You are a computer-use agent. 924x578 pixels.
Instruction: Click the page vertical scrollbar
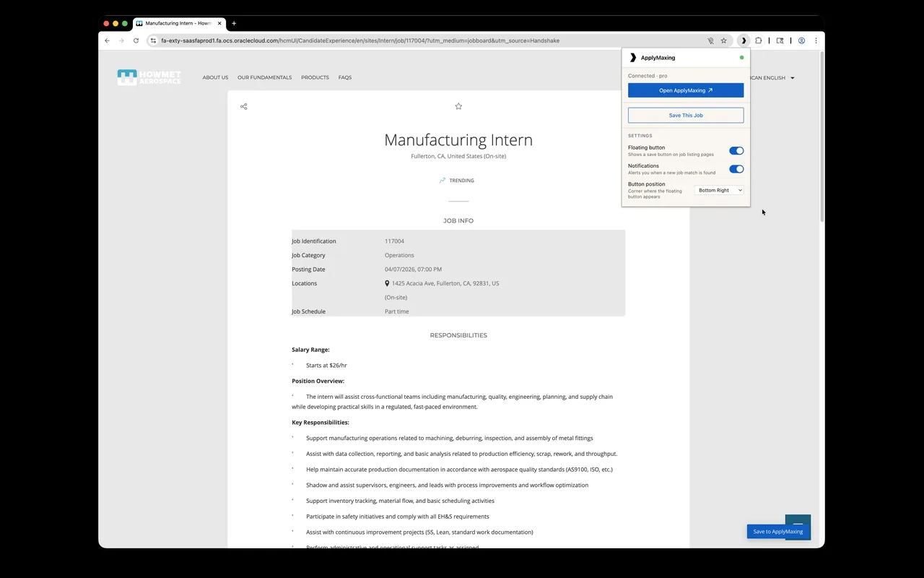[x=821, y=137]
